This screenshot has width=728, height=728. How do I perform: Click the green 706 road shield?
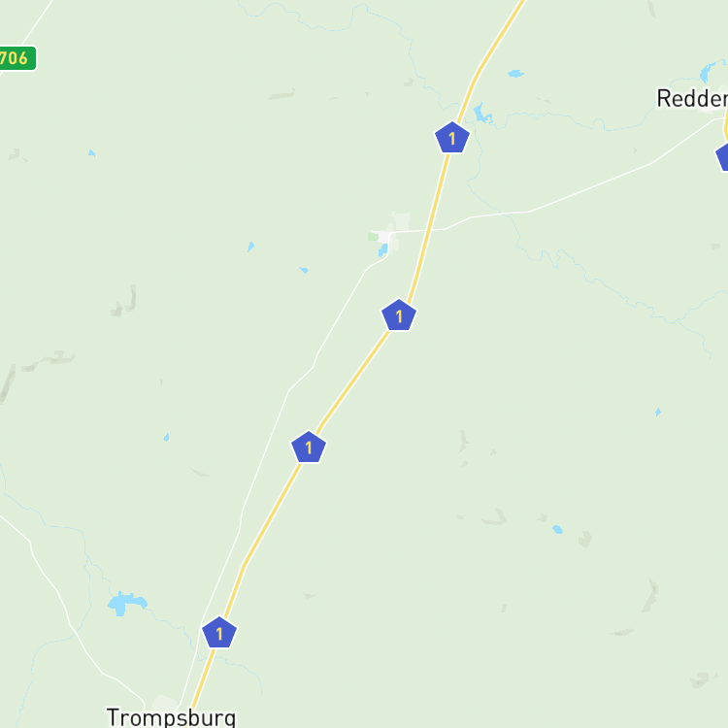[x=17, y=58]
